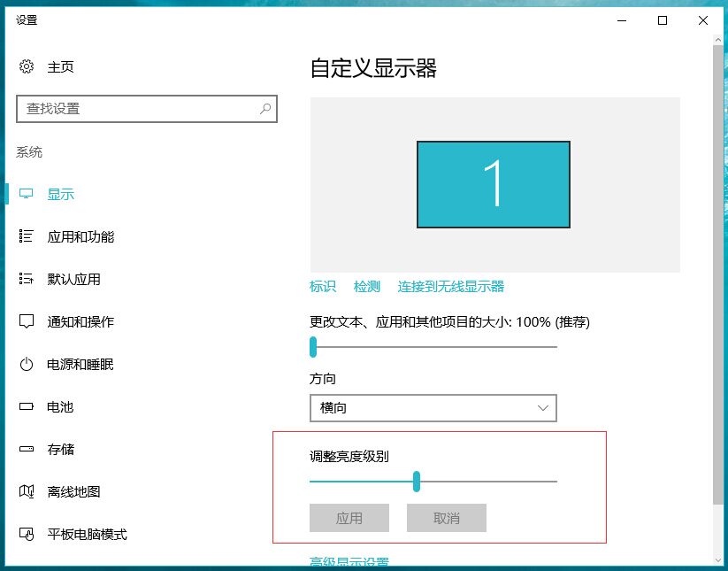
Task: Open 应用和功能 settings
Action: click(x=80, y=237)
